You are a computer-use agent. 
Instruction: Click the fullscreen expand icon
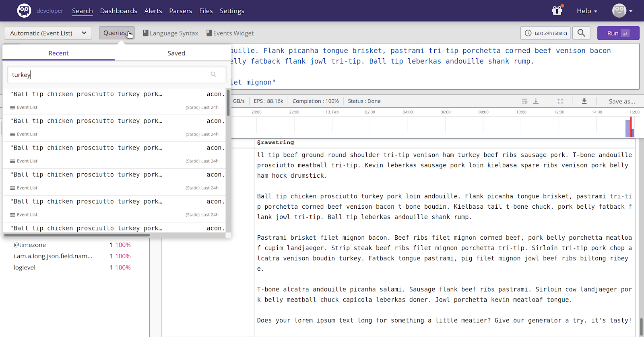point(560,101)
